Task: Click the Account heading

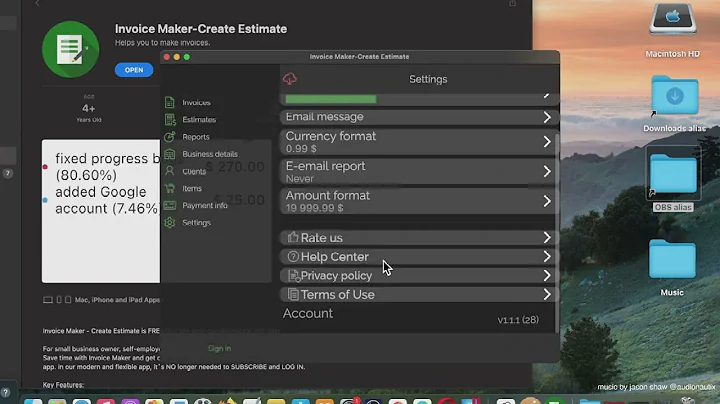Action: tap(308, 313)
